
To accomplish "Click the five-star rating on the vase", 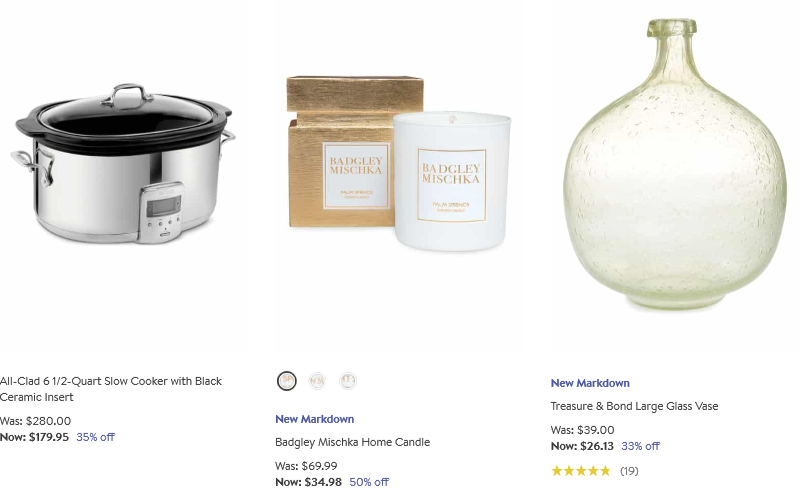I will pyautogui.click(x=581, y=471).
